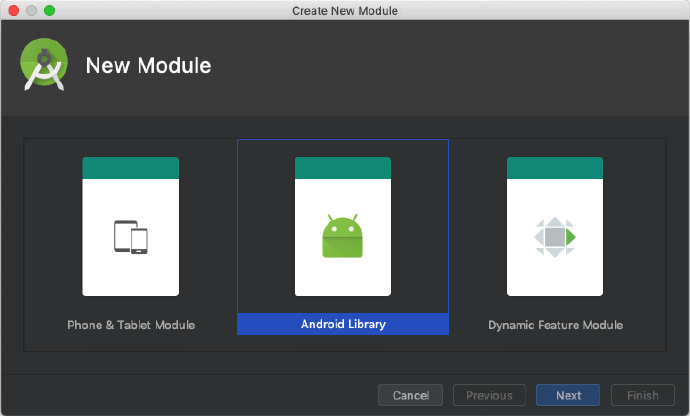
Task: Minimize the window with yellow button
Action: pos(31,11)
